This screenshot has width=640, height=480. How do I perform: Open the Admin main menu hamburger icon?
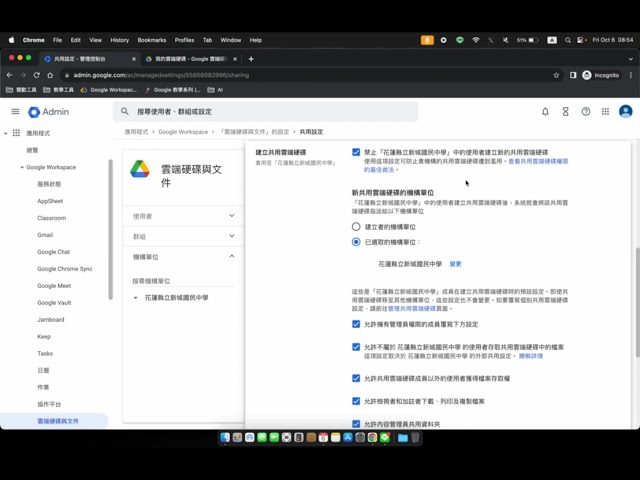point(16,111)
